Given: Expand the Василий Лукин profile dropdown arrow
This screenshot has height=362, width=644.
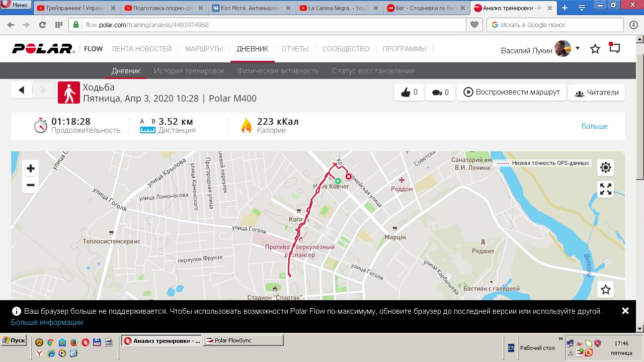Looking at the screenshot, I should coord(578,48).
